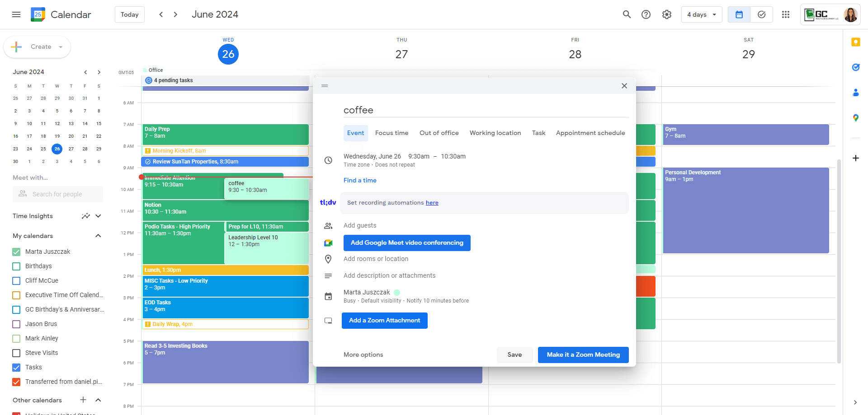The image size is (868, 415).
Task: Click the Search for people field
Action: click(x=58, y=194)
